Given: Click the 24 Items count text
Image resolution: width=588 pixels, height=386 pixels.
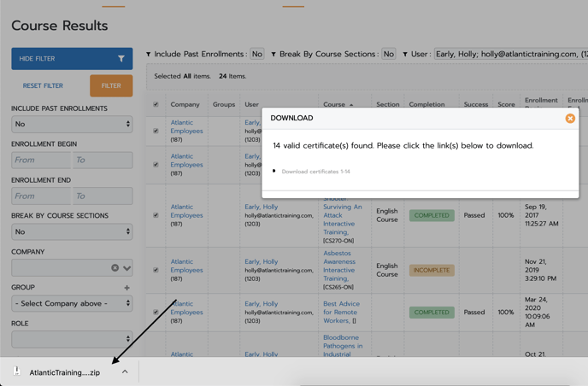Looking at the screenshot, I should click(232, 76).
